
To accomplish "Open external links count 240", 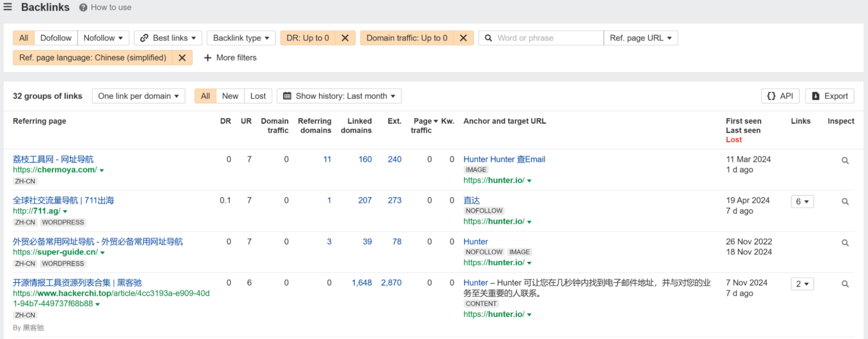I will click(x=395, y=159).
